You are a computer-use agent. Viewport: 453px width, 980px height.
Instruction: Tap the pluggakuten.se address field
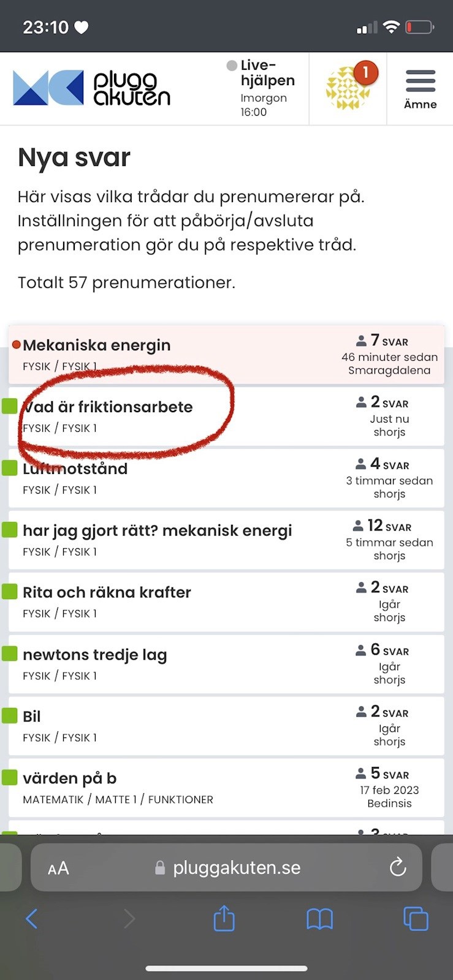click(236, 867)
